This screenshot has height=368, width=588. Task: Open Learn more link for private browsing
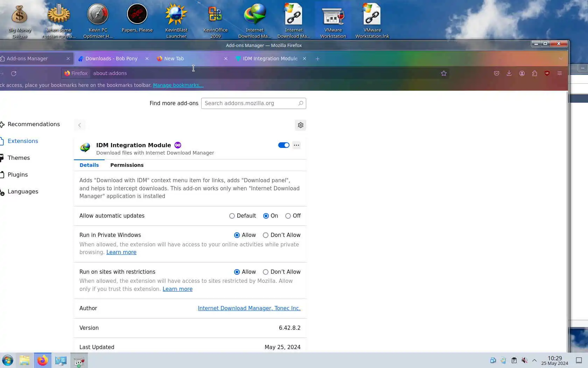(121, 252)
